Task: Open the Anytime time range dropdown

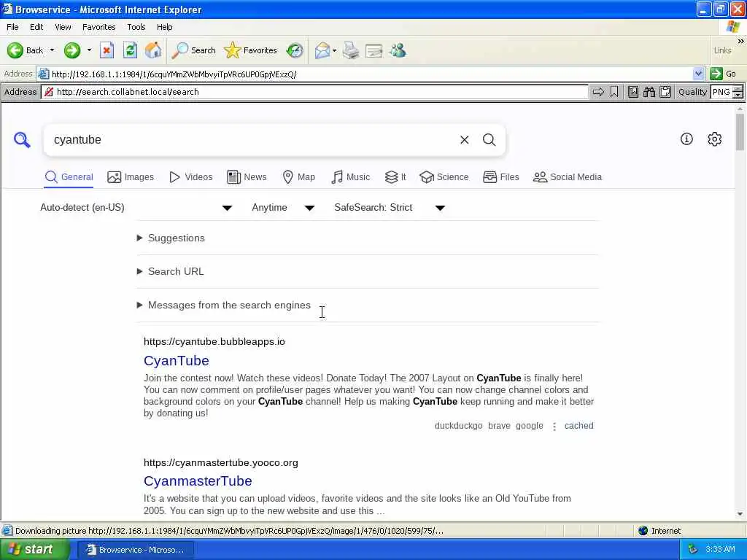Action: [283, 208]
